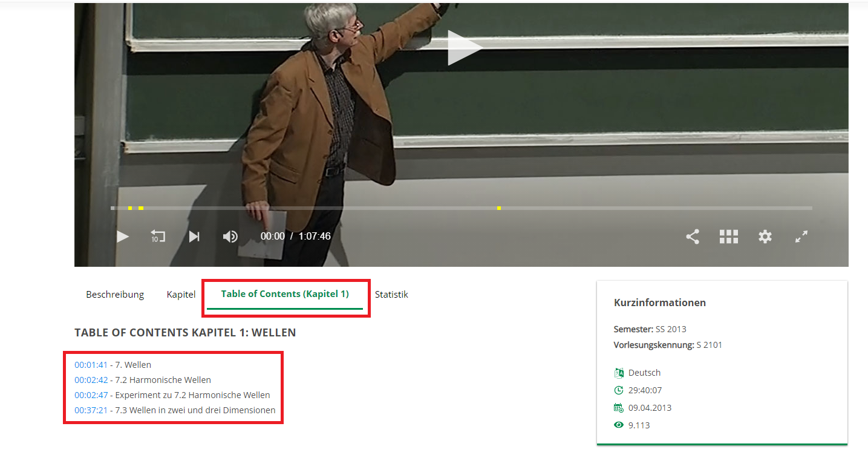Image resolution: width=868 pixels, height=458 pixels.
Task: Select the Table of Contents (Kapitel 1) tab
Action: pyautogui.click(x=285, y=294)
